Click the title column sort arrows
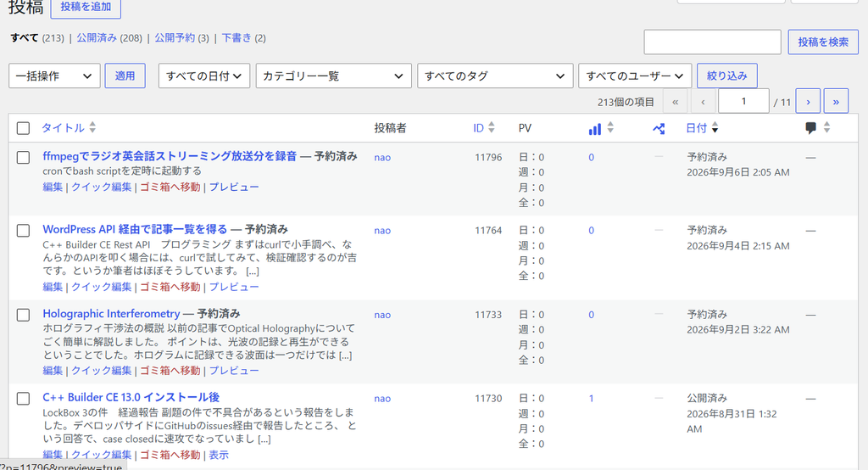This screenshot has height=470, width=868. point(92,127)
